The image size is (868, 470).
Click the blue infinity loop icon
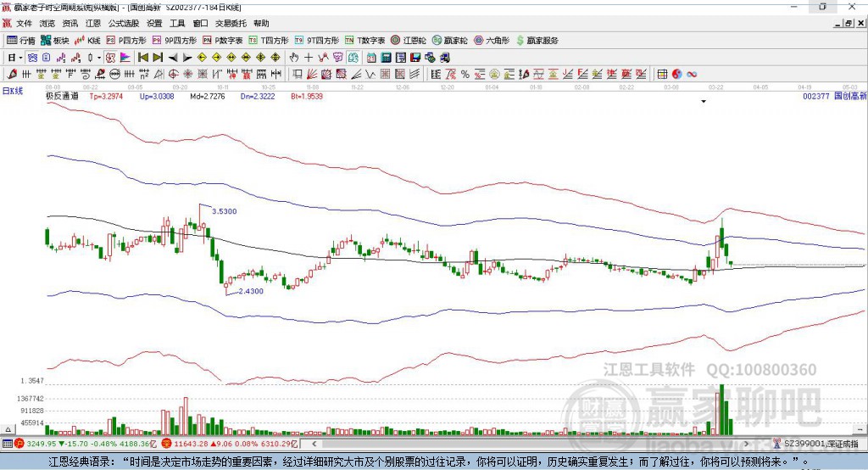(692, 75)
